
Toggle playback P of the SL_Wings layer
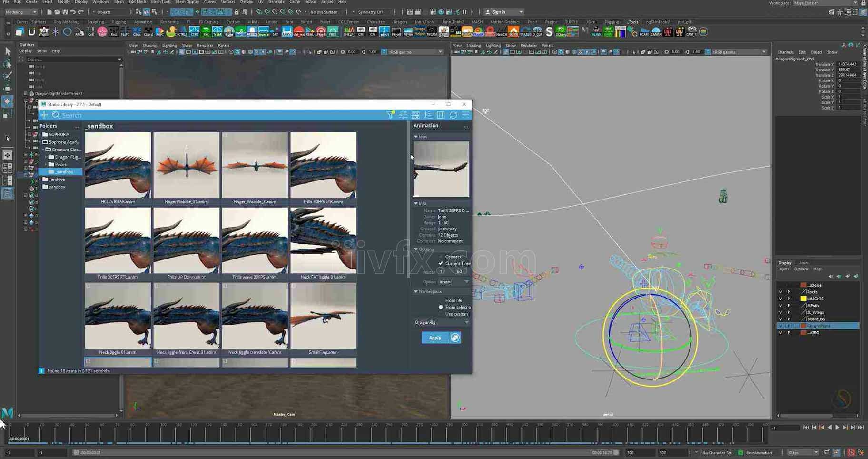[789, 312]
